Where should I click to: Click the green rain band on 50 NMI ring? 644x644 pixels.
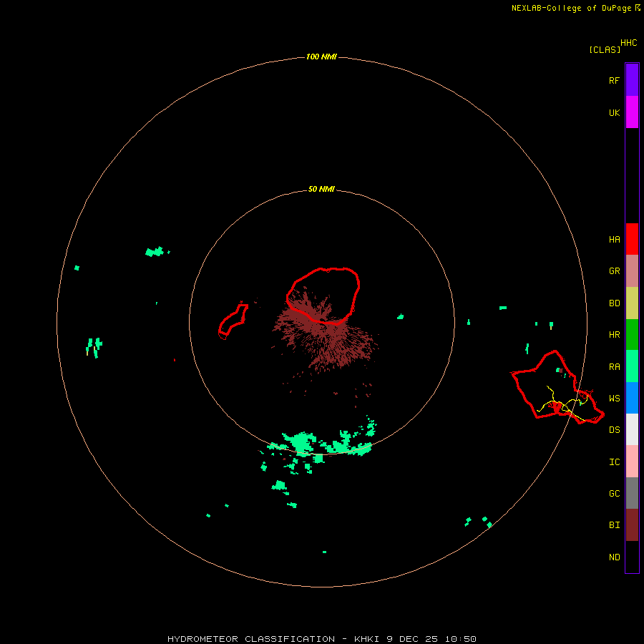pyautogui.click(x=321, y=443)
